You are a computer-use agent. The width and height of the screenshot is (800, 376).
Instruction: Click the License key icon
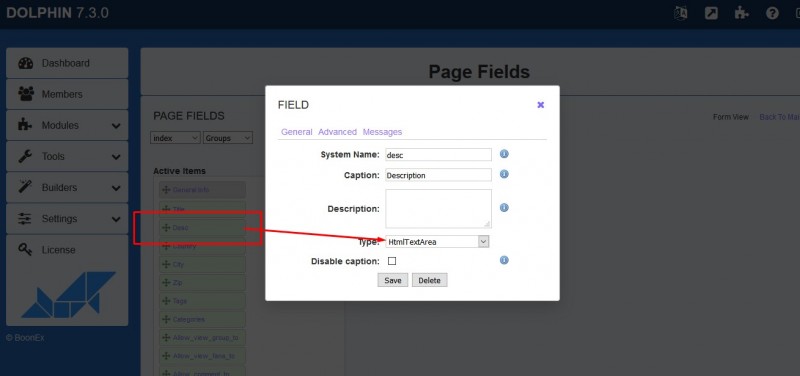[25, 249]
